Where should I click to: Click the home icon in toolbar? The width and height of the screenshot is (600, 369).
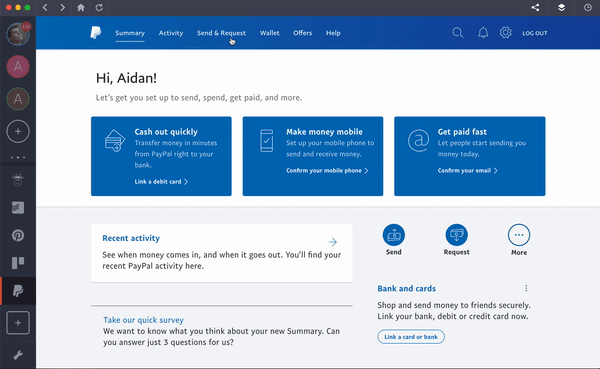pos(80,8)
